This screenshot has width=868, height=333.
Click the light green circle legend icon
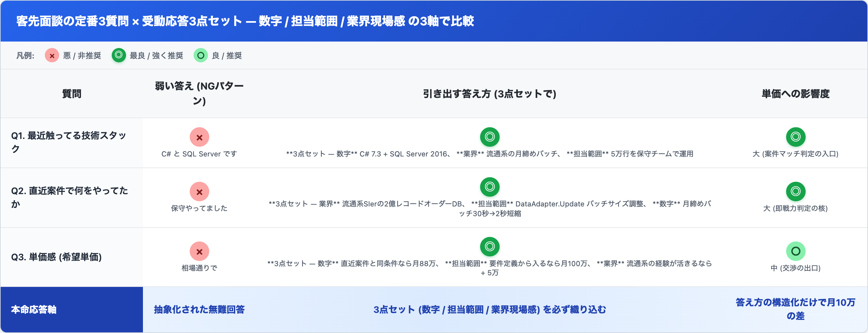pos(200,55)
